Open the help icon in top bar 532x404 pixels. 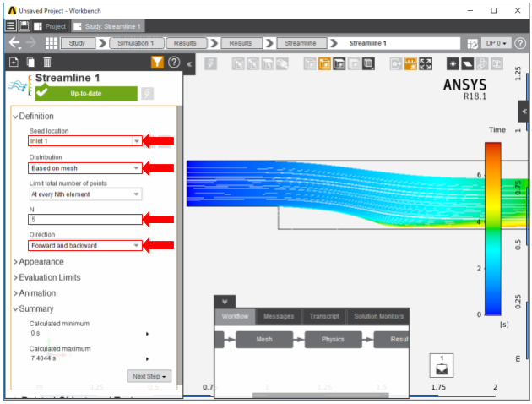[520, 43]
